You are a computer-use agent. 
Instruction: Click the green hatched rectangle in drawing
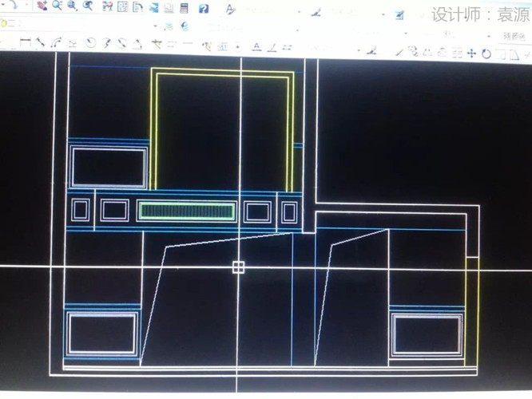click(187, 211)
